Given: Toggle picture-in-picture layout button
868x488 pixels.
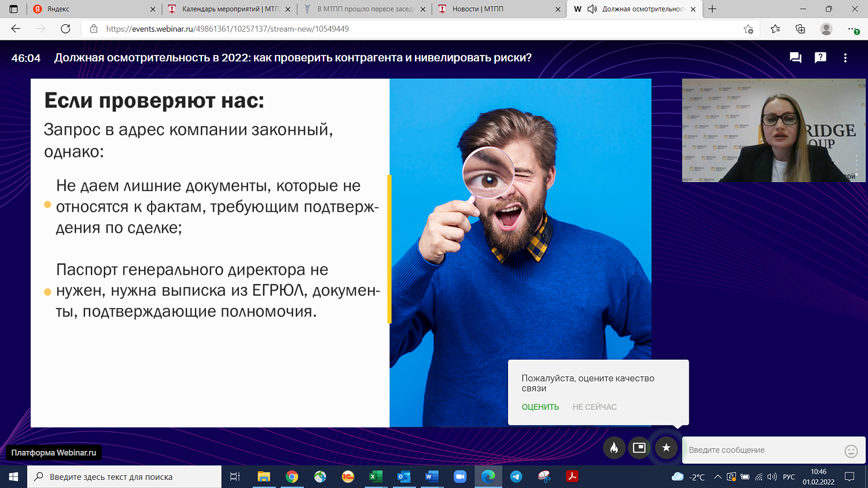Looking at the screenshot, I should (639, 448).
